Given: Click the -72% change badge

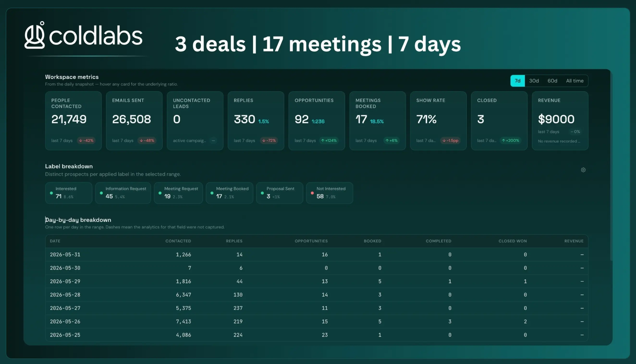Looking at the screenshot, I should click(x=269, y=140).
